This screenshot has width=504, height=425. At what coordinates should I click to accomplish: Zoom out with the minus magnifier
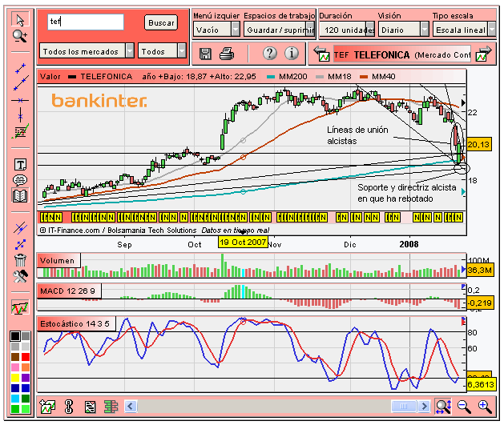point(464,407)
